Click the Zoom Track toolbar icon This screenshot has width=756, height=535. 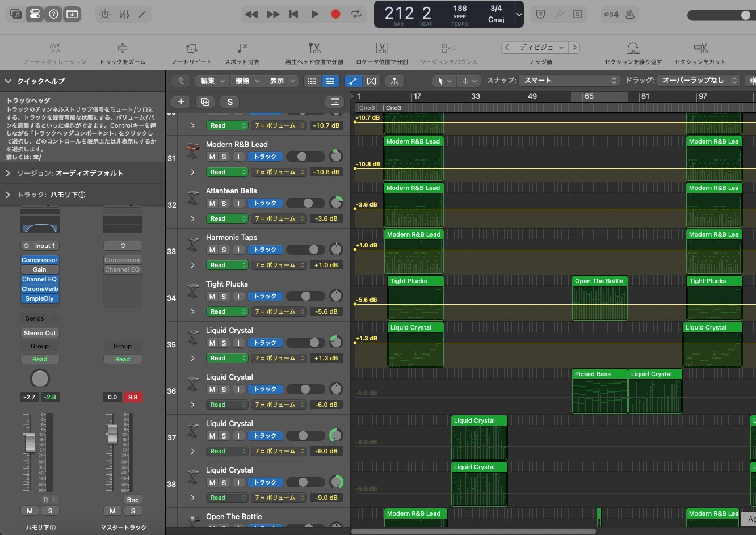[x=122, y=49]
